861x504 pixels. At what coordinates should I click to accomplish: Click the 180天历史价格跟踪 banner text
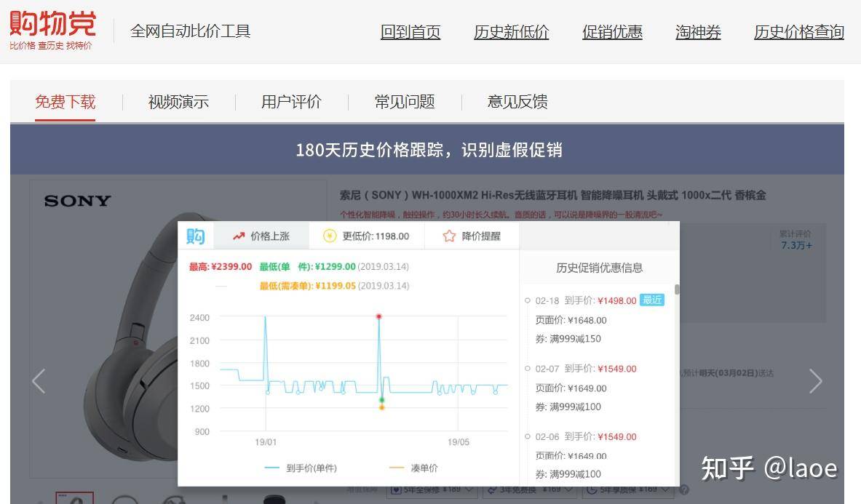point(429,150)
